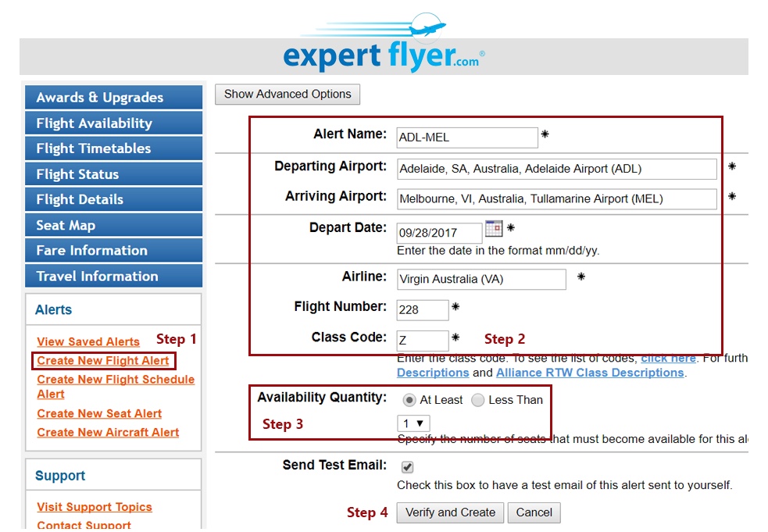Open Contact Support link

(x=84, y=525)
